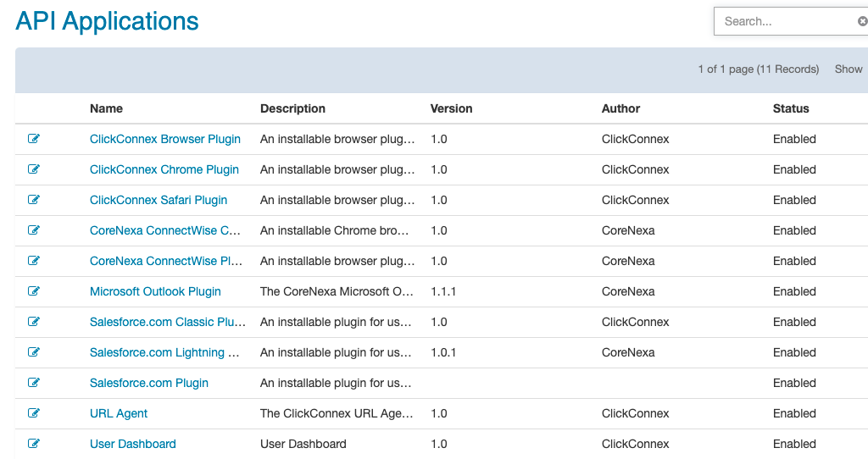
Task: Sort table by Name column header
Action: coord(106,108)
